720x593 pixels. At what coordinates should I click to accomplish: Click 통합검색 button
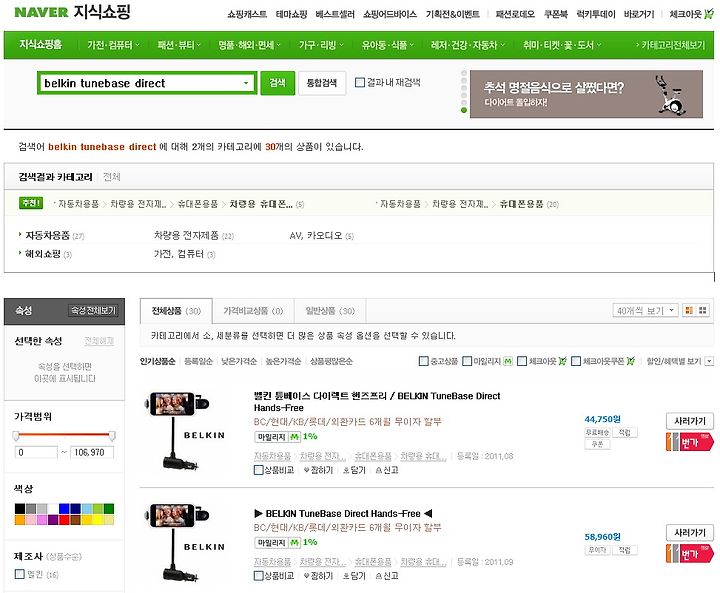pyautogui.click(x=322, y=83)
